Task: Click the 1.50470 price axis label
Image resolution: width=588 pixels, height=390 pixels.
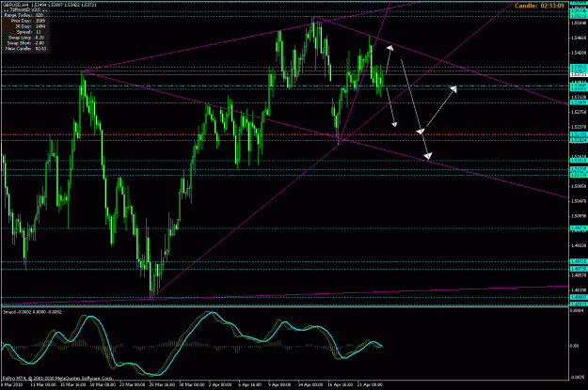Action: 579,201
